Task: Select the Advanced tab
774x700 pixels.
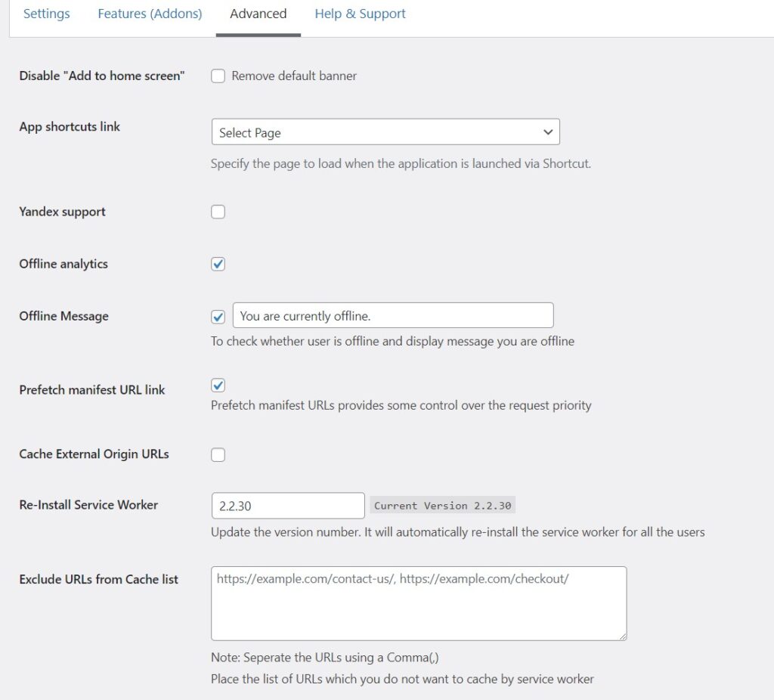Action: pos(258,14)
